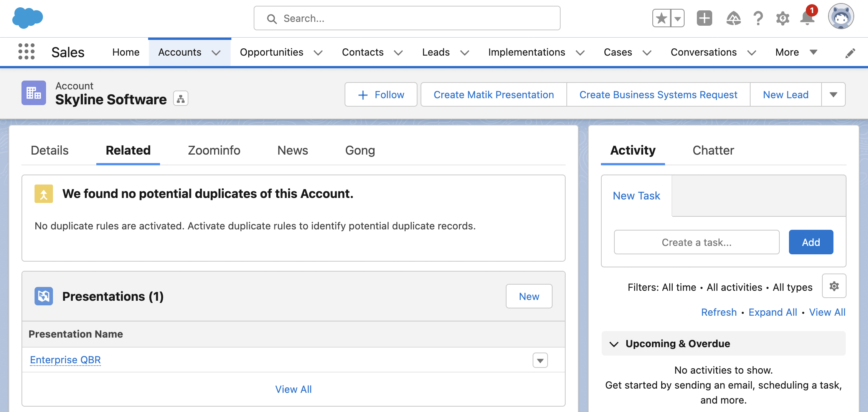868x412 pixels.
Task: Open timeline filter settings gear icon
Action: [834, 286]
